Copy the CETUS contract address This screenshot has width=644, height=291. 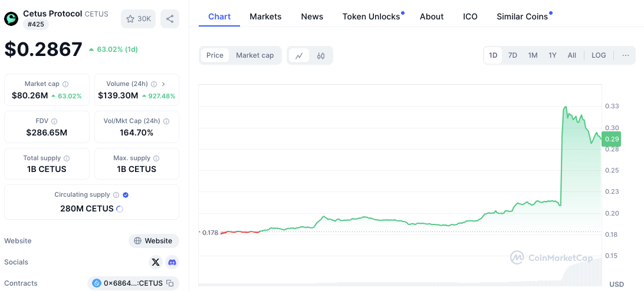click(x=170, y=283)
